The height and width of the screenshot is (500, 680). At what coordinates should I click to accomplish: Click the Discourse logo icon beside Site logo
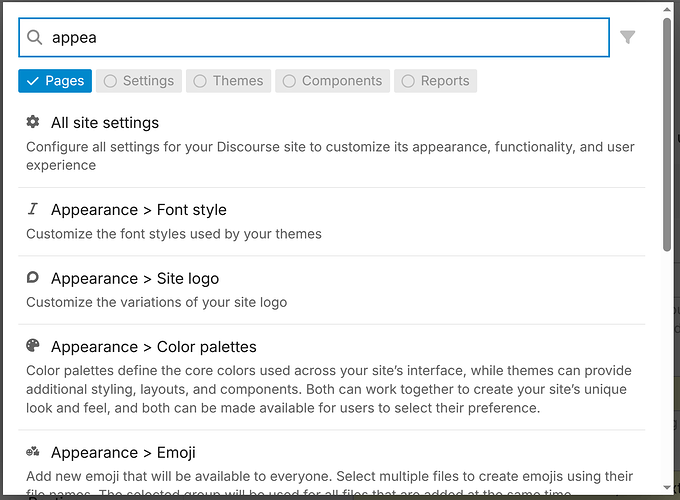pyautogui.click(x=33, y=278)
